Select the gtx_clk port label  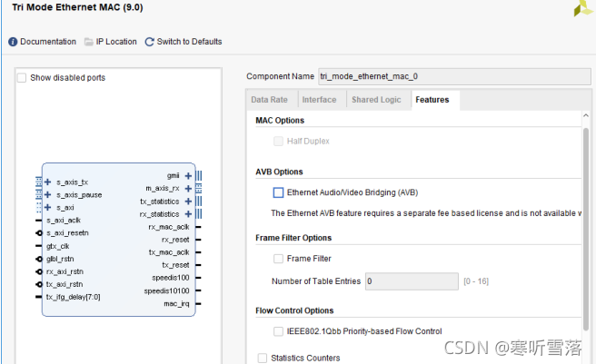(58, 246)
